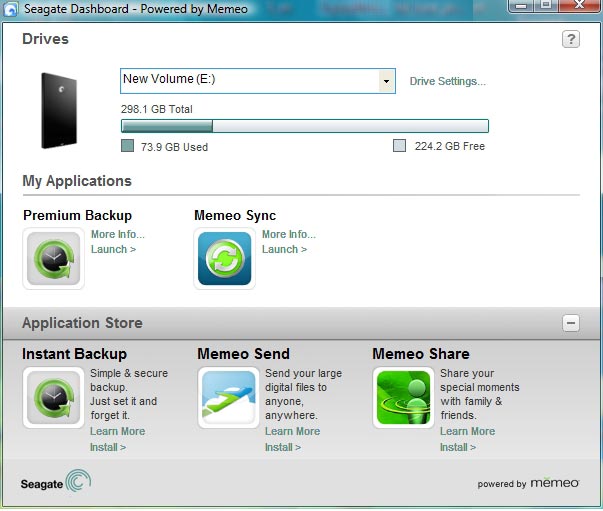Open help with the question mark icon

click(x=571, y=39)
